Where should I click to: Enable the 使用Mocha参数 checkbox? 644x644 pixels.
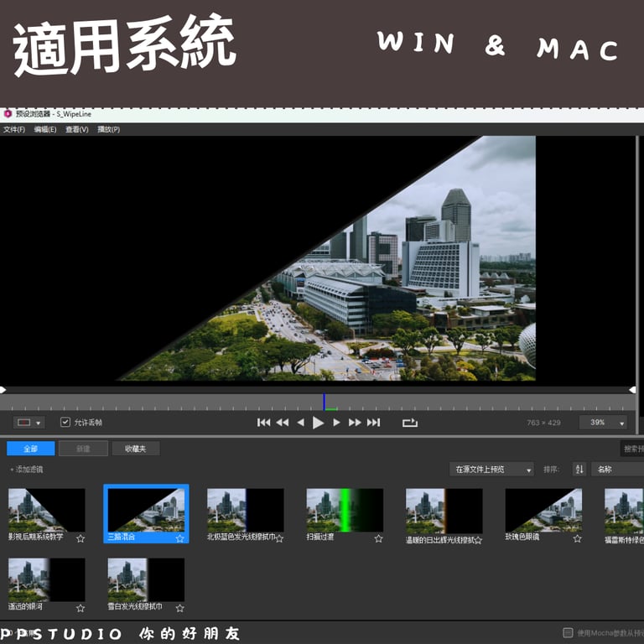[568, 632]
